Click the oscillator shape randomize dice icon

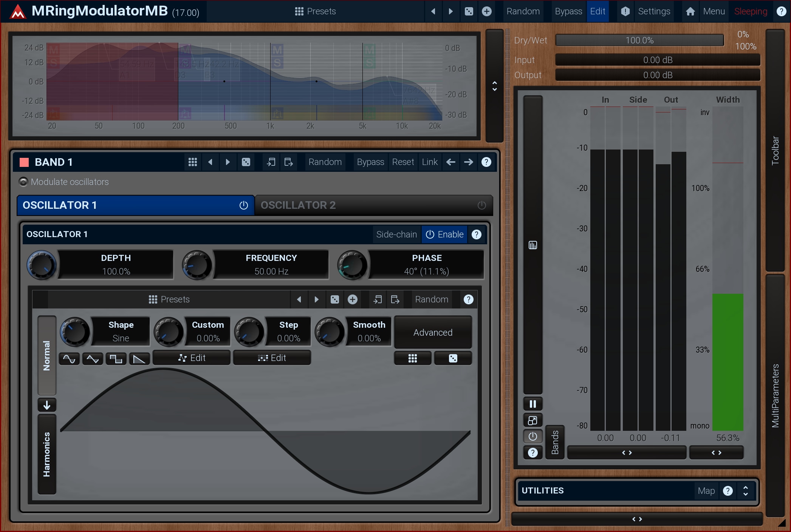453,358
